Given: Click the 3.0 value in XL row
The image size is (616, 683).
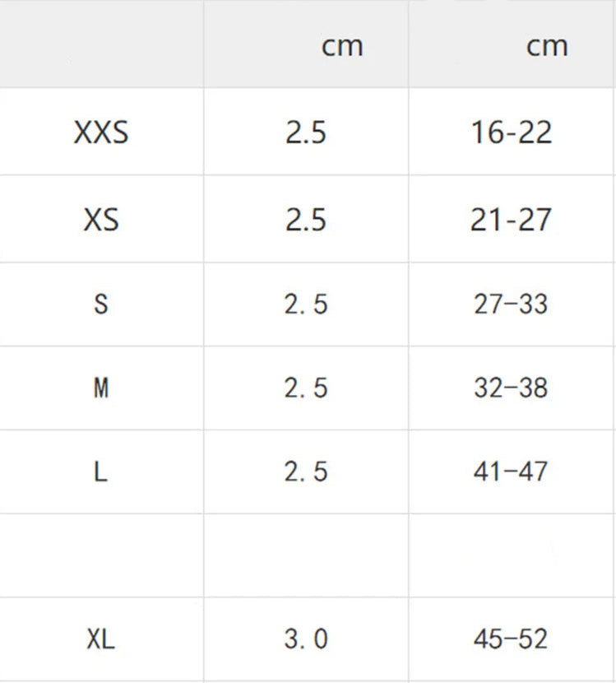Looking at the screenshot, I should [306, 639].
